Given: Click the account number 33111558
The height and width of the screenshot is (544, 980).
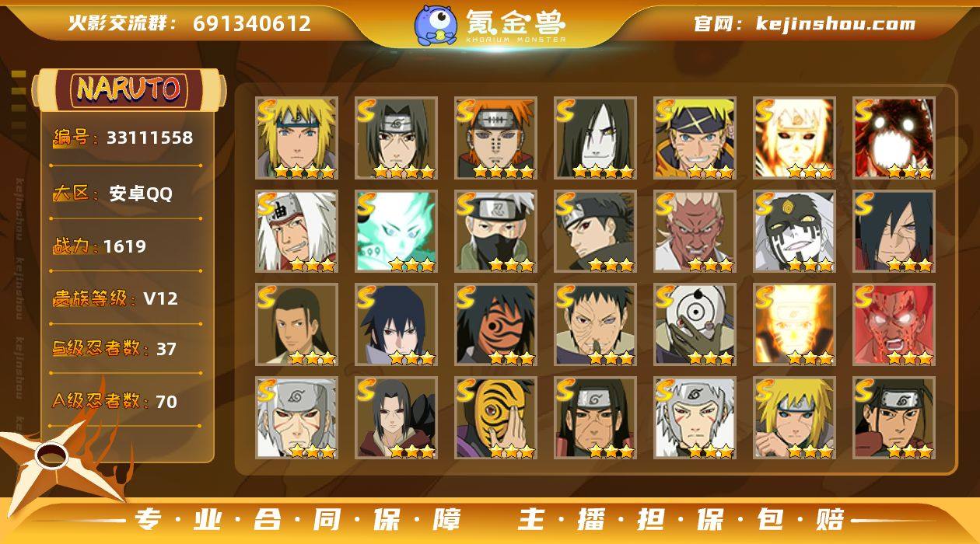Looking at the screenshot, I should click(149, 138).
